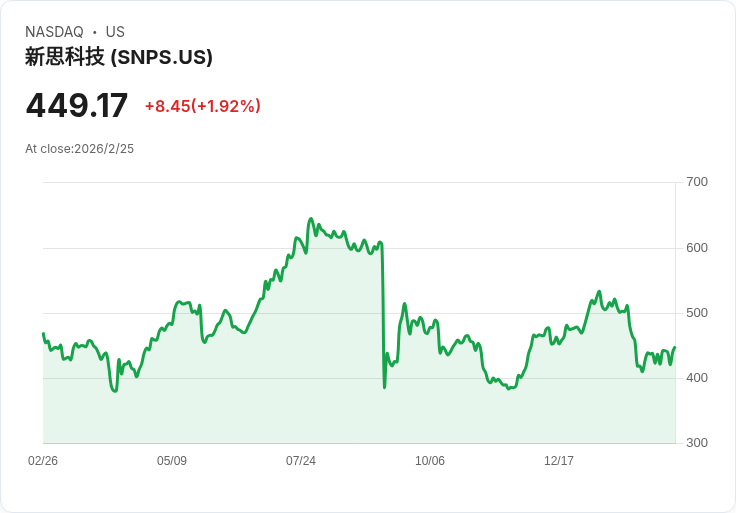This screenshot has height=513, width=736.
Task: Click the 449.17 current price
Action: pos(77,106)
